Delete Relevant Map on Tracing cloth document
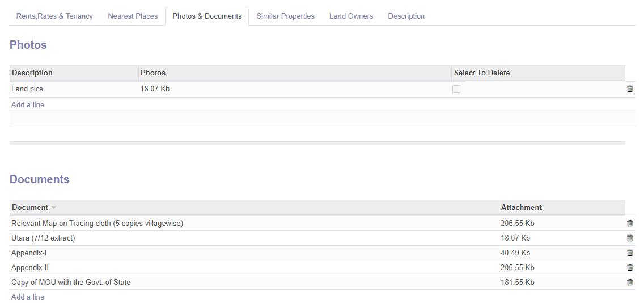This screenshot has height=303, width=644. click(x=630, y=223)
